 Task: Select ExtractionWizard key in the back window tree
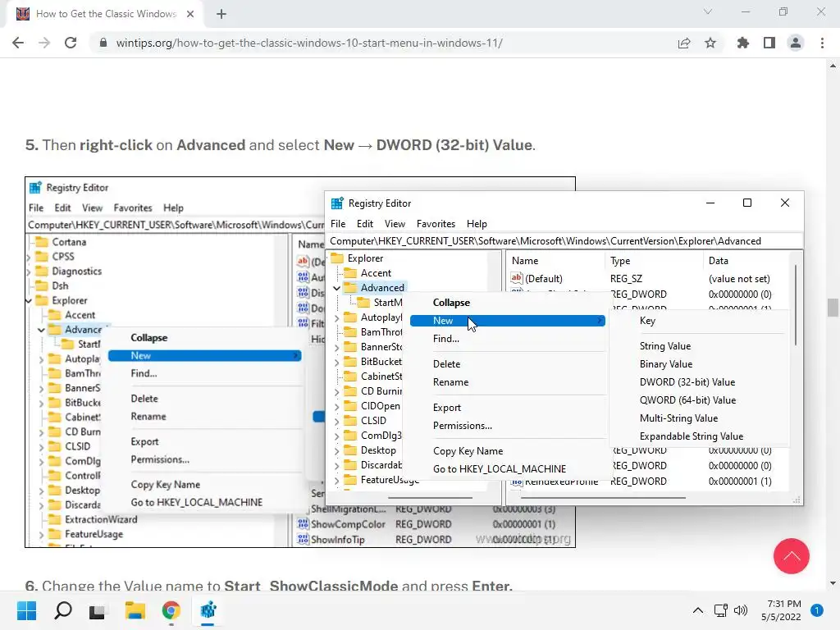coord(101,519)
